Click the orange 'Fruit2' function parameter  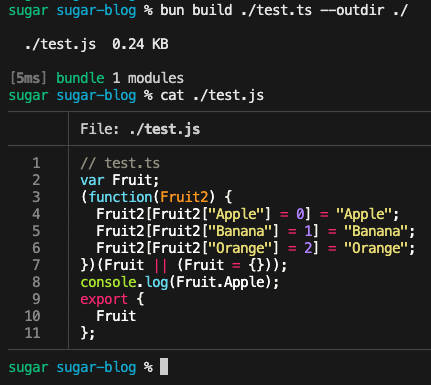pos(184,197)
